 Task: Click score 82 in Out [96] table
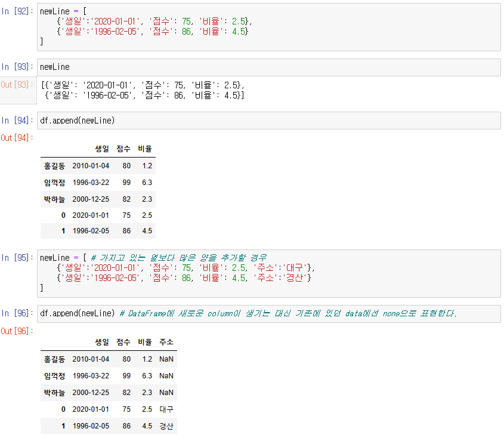pyautogui.click(x=126, y=393)
